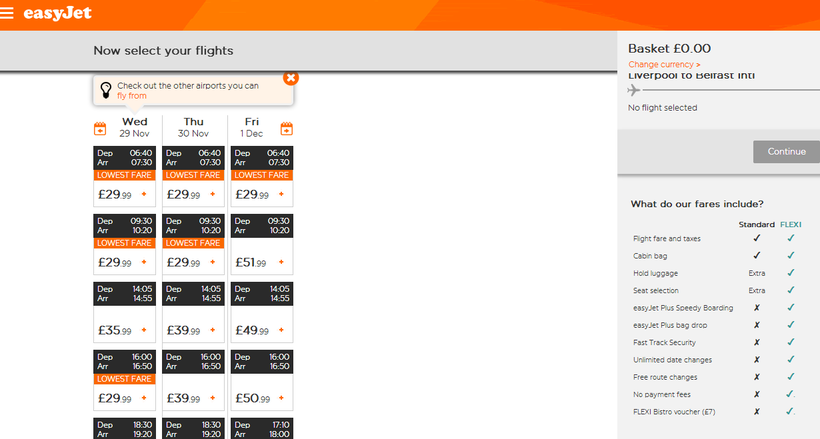Click the airplane icon in basket
The height and width of the screenshot is (439, 820).
633,90
